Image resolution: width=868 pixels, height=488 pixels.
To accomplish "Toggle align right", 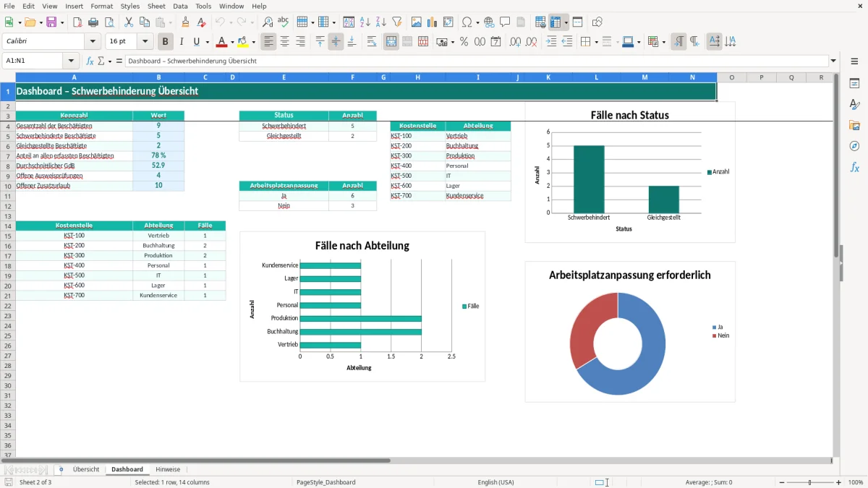I will point(301,42).
